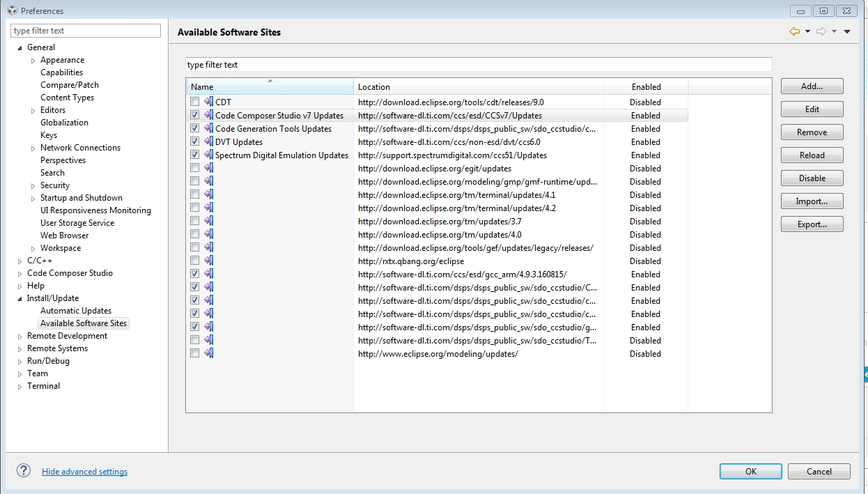
Task: Check the egit/updates site checkbox
Action: pos(194,168)
